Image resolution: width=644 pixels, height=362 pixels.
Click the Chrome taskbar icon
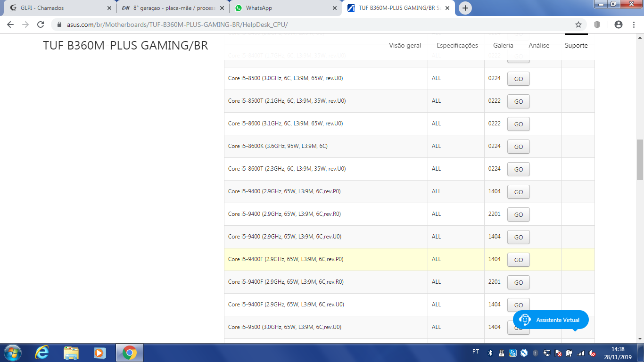[129, 353]
